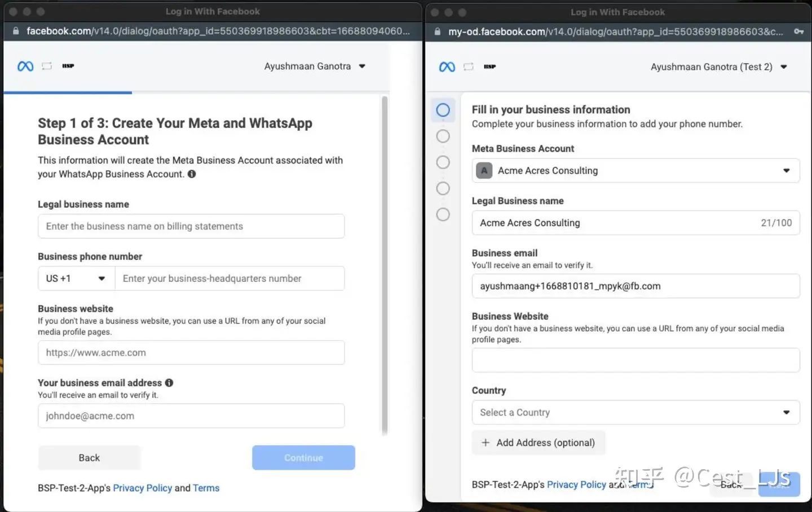This screenshot has height=512, width=812.
Task: Click Add Address (optional) button
Action: [x=539, y=443]
